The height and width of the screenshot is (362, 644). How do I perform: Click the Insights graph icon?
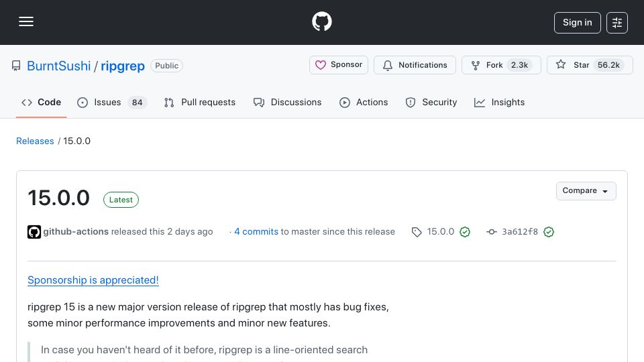point(479,103)
